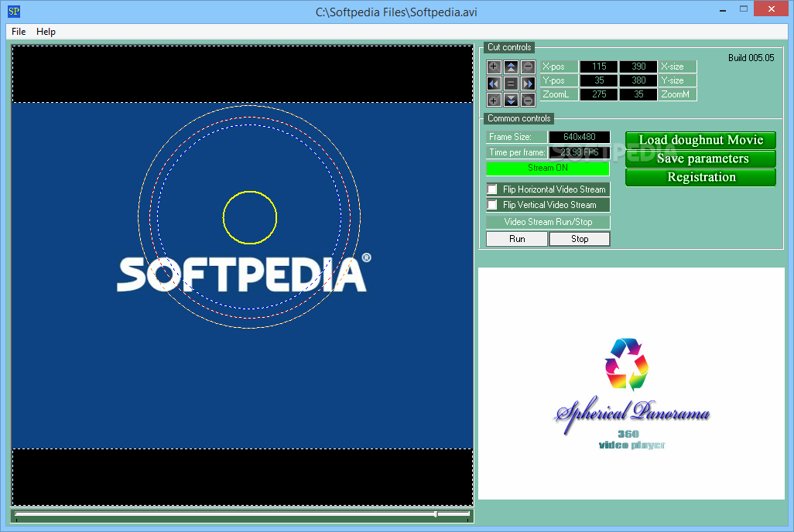Click the move-left double arrow icon
794x532 pixels.
[494, 84]
